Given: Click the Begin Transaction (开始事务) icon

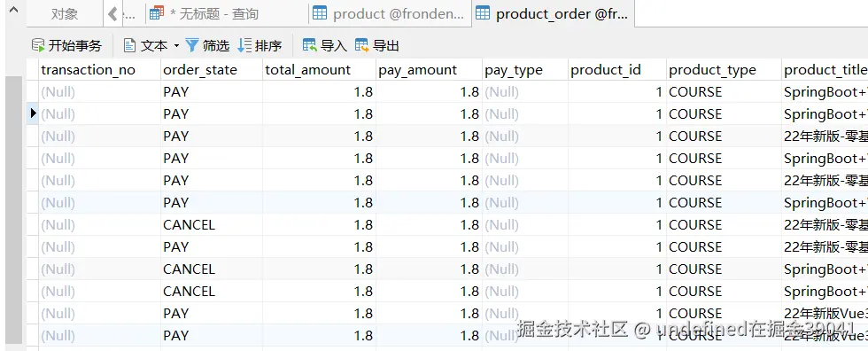Looking at the screenshot, I should click(x=37, y=45).
